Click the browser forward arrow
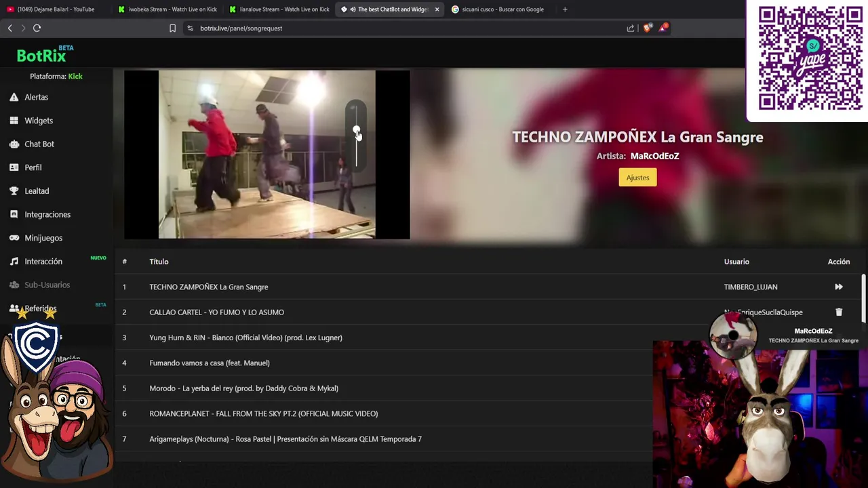The image size is (868, 488). pyautogui.click(x=23, y=28)
